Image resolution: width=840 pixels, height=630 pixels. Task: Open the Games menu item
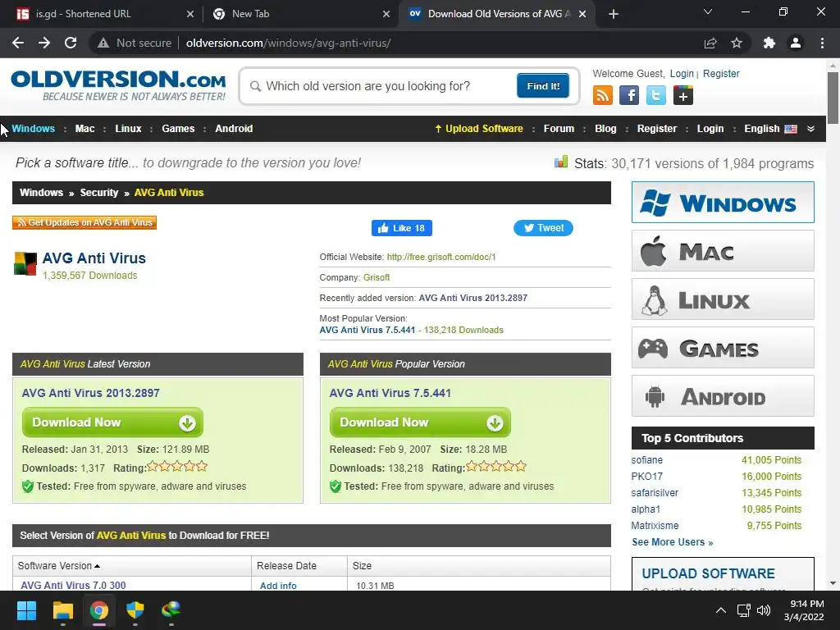click(x=178, y=129)
